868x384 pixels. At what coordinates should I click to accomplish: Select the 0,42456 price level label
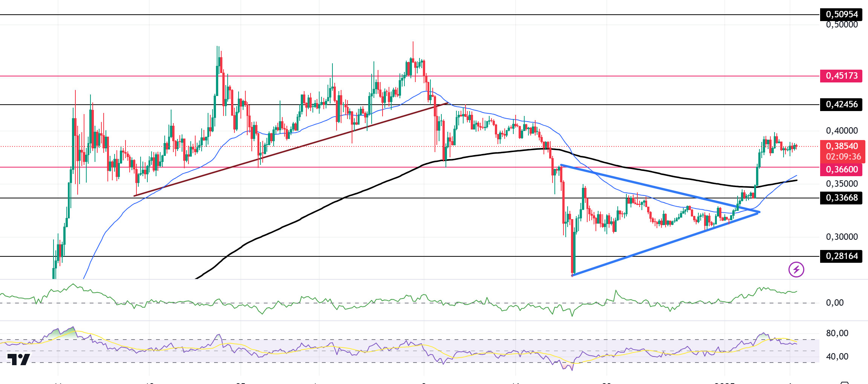pos(841,104)
